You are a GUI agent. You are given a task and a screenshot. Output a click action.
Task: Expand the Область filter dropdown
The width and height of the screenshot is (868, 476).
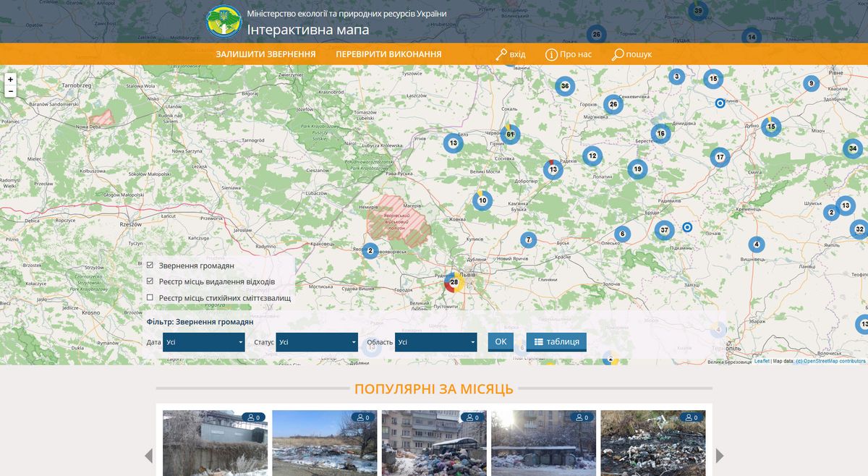pyautogui.click(x=436, y=342)
